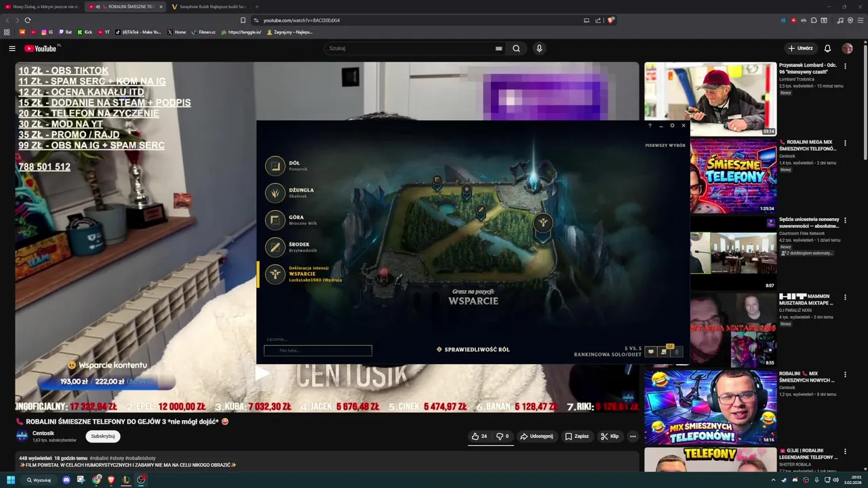The image size is (868, 488).
Task: Click the share icon in the address bar
Action: pyautogui.click(x=598, y=20)
